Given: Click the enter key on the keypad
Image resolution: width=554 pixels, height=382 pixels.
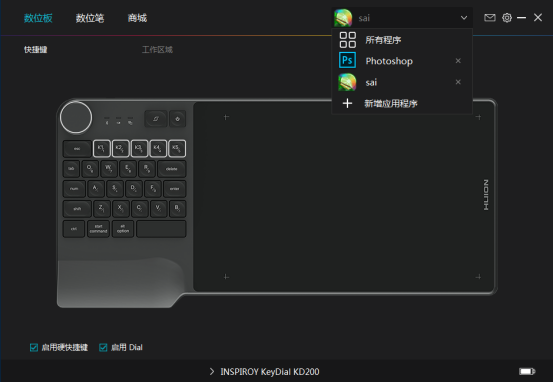Looking at the screenshot, I should 175,189.
